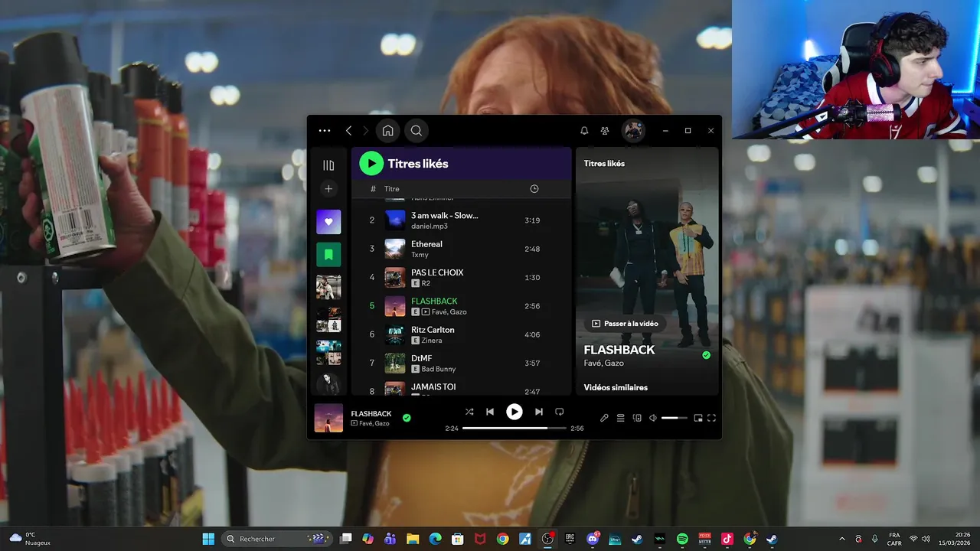The height and width of the screenshot is (551, 980).
Task: Open artist Zinera link
Action: tap(432, 341)
